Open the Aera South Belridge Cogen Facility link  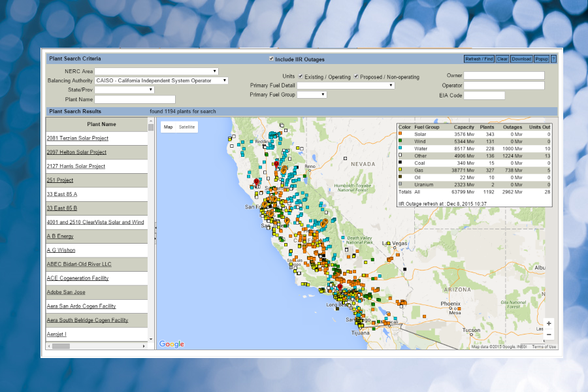click(88, 320)
